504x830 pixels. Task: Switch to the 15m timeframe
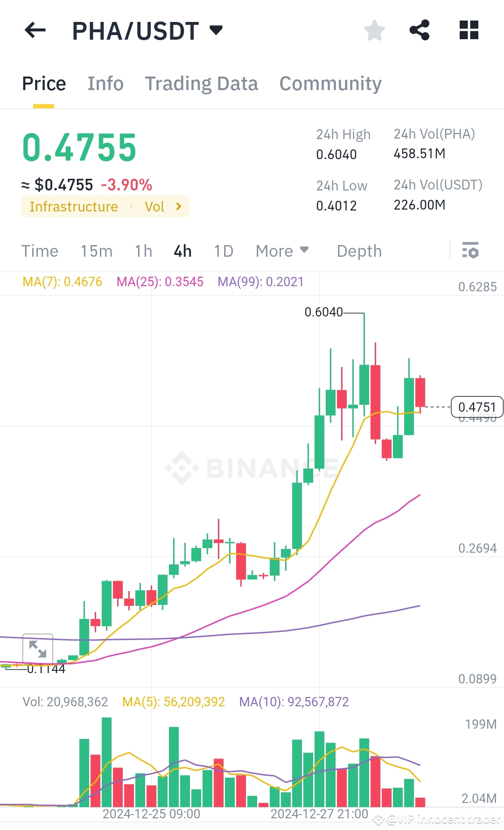pyautogui.click(x=97, y=251)
